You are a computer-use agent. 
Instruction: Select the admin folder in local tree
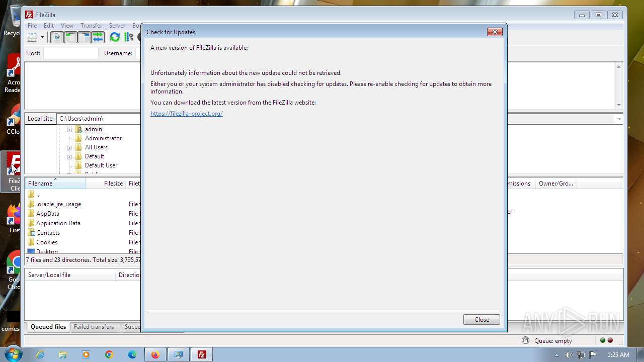pos(93,129)
